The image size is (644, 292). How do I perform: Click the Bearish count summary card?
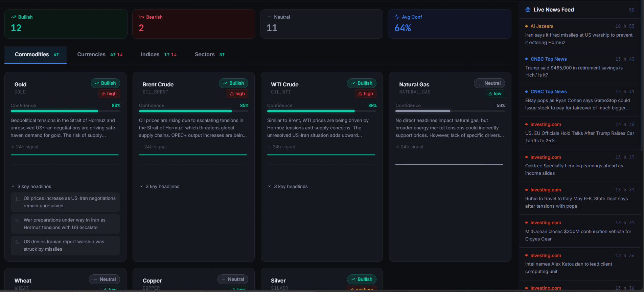[x=194, y=24]
